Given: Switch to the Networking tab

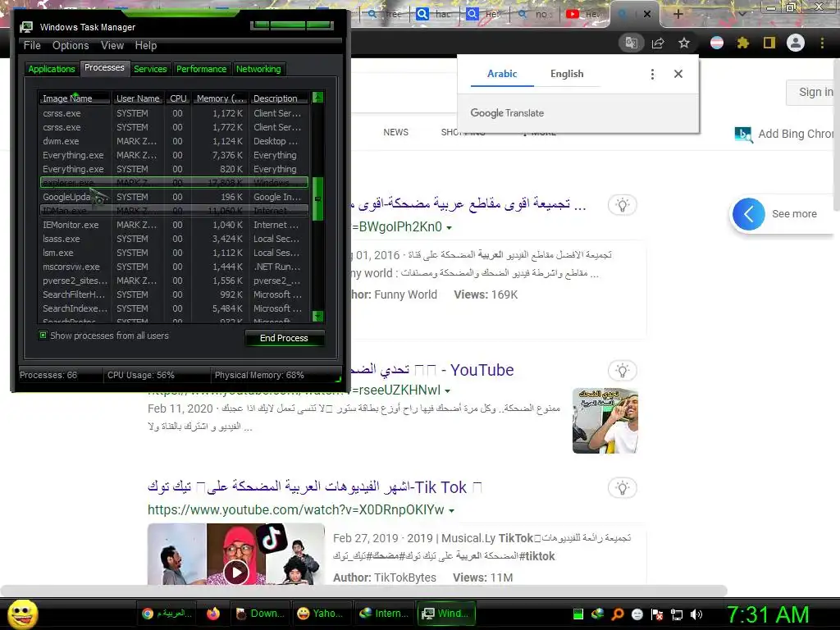Looking at the screenshot, I should click(x=258, y=69).
